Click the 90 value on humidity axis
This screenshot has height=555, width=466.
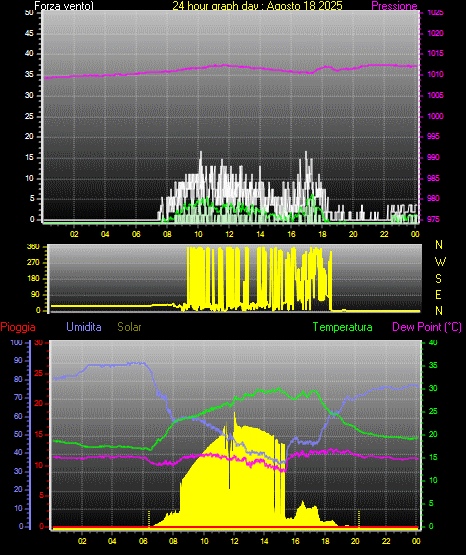[18, 360]
